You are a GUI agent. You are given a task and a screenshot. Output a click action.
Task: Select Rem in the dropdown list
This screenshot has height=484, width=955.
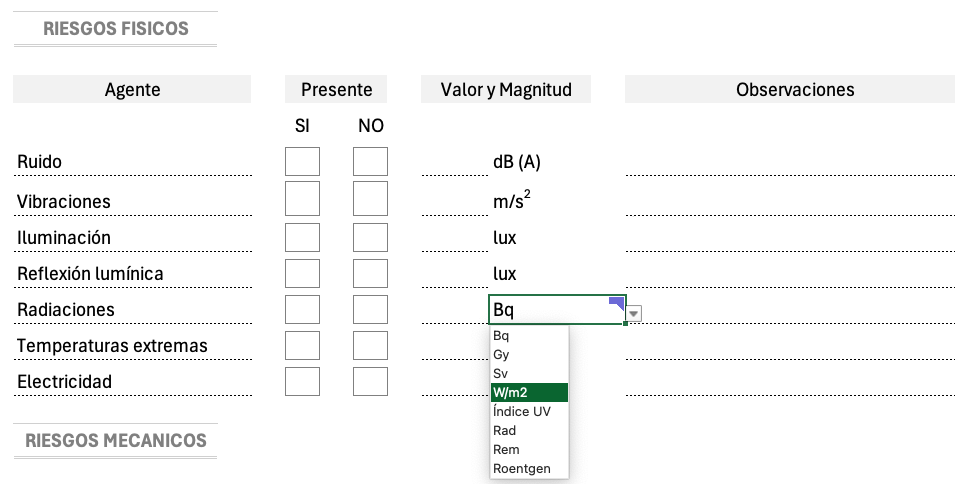click(529, 449)
